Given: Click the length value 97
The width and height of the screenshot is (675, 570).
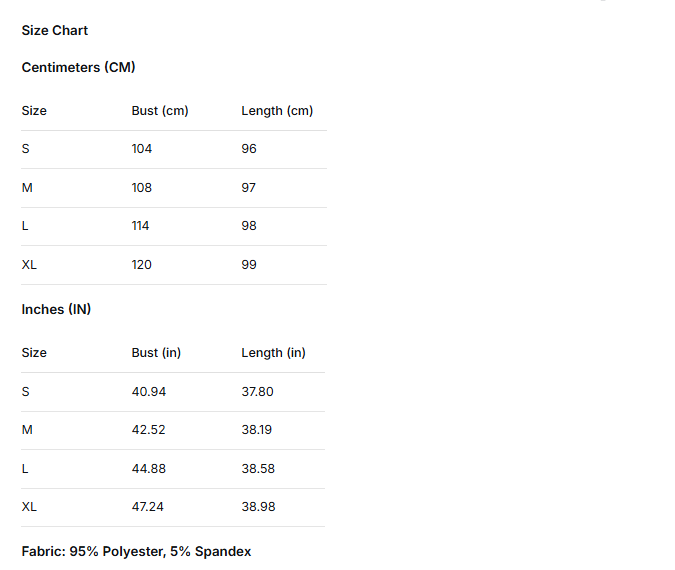Looking at the screenshot, I should (x=249, y=188).
